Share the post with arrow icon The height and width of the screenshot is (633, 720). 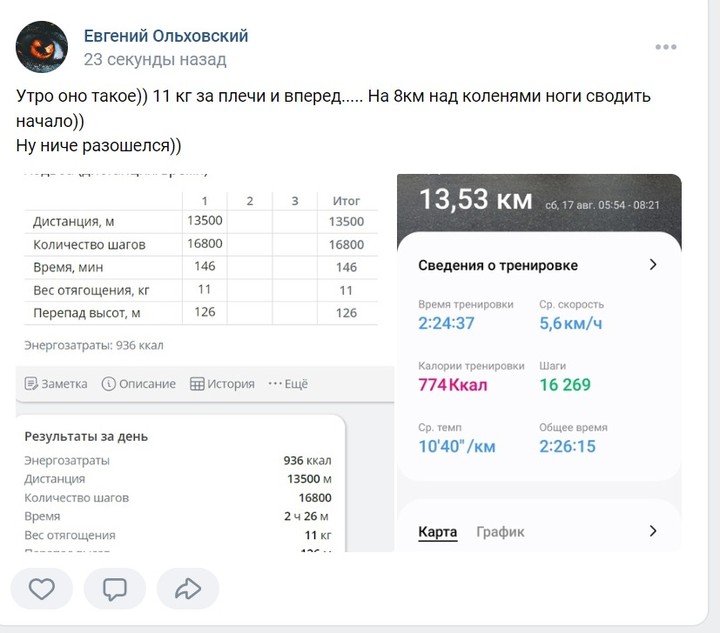pyautogui.click(x=188, y=588)
